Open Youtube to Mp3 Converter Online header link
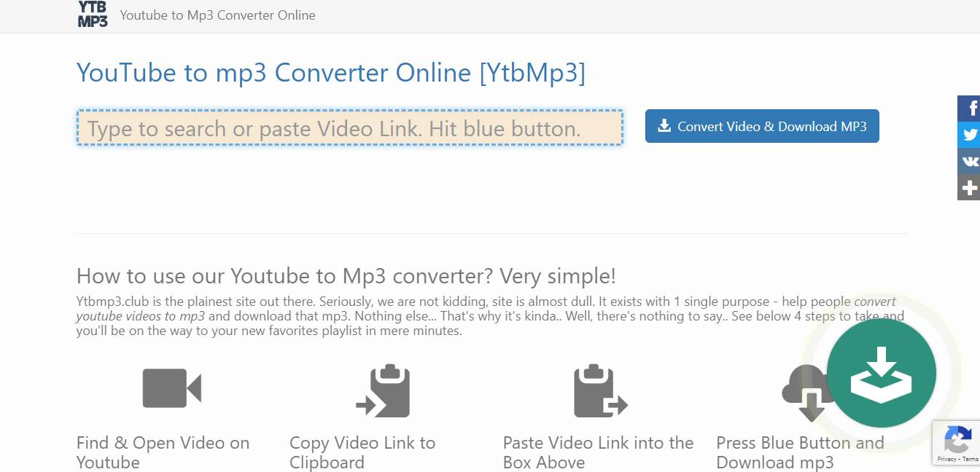The height and width of the screenshot is (472, 980). [217, 15]
